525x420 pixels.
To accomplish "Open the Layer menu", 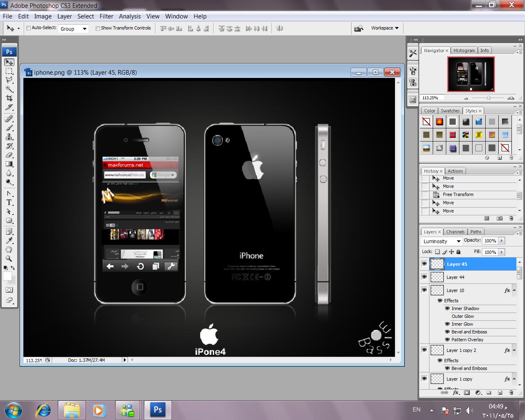I will [x=64, y=16].
